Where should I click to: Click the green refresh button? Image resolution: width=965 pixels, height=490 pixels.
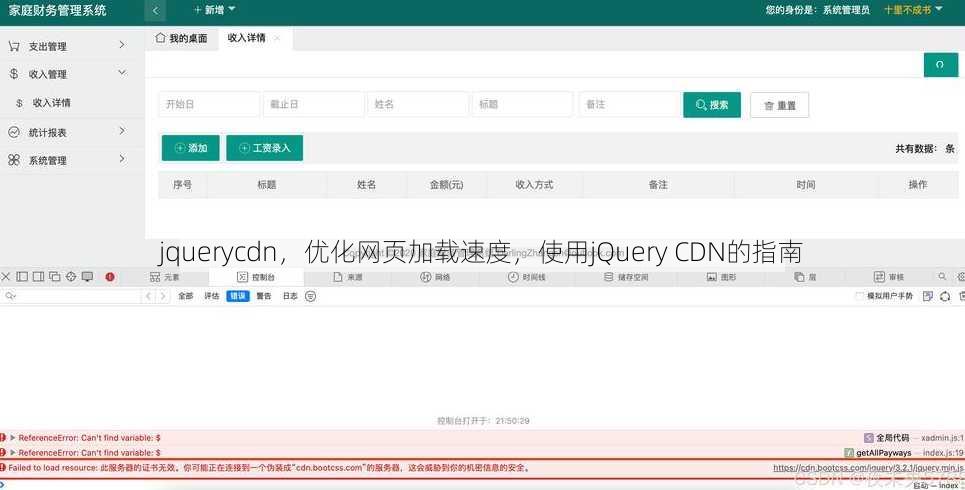coord(940,65)
